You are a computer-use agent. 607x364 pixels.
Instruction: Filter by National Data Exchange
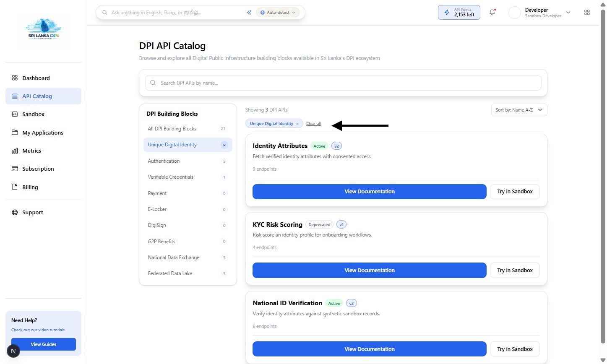click(188, 257)
